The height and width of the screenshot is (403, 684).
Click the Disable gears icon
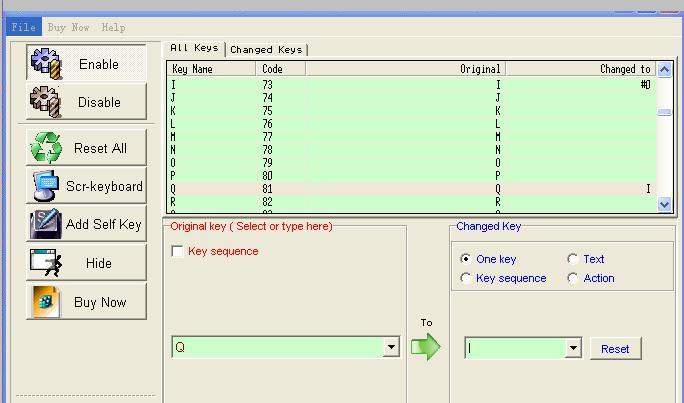(x=46, y=101)
